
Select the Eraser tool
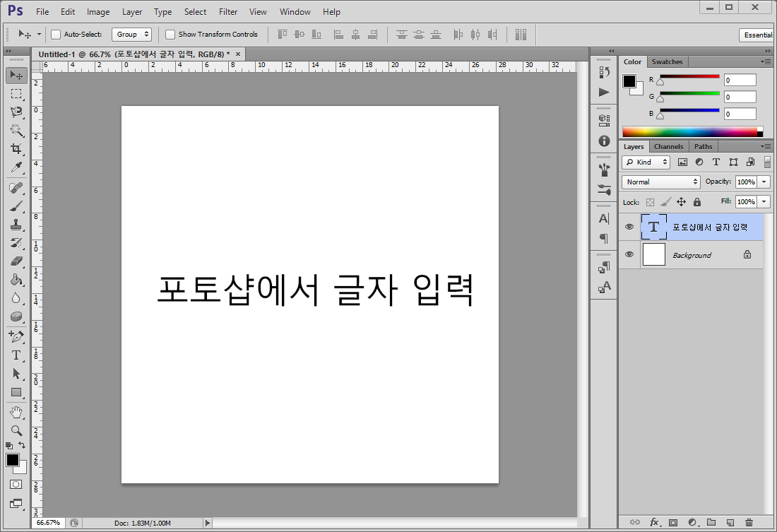tap(16, 261)
